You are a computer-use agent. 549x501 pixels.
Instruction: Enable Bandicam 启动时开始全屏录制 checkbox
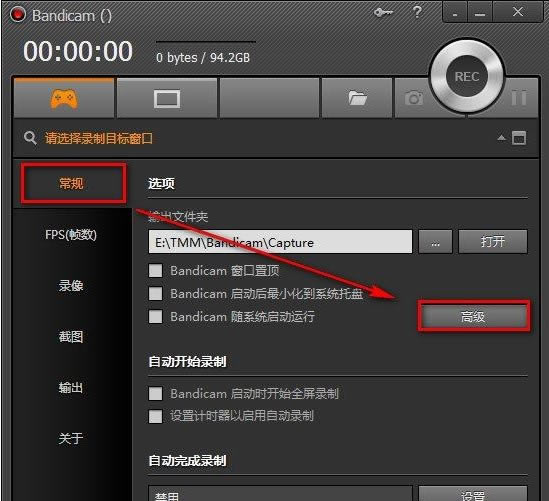(x=155, y=394)
